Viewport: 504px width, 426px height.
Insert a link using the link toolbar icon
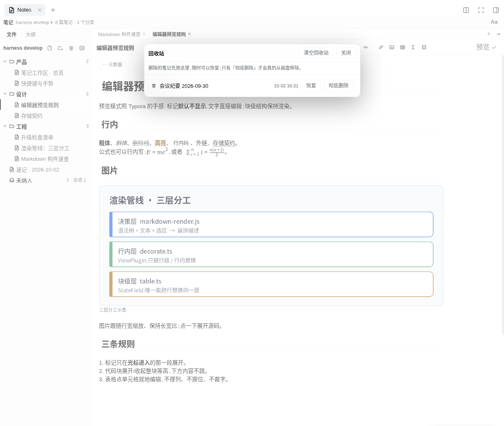381,47
